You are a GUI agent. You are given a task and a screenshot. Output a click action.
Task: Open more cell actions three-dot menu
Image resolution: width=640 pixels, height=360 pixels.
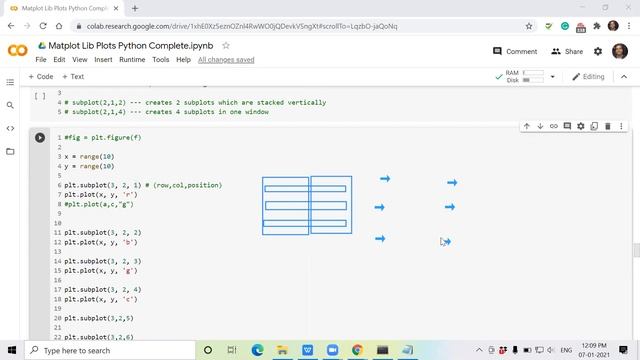coord(621,126)
